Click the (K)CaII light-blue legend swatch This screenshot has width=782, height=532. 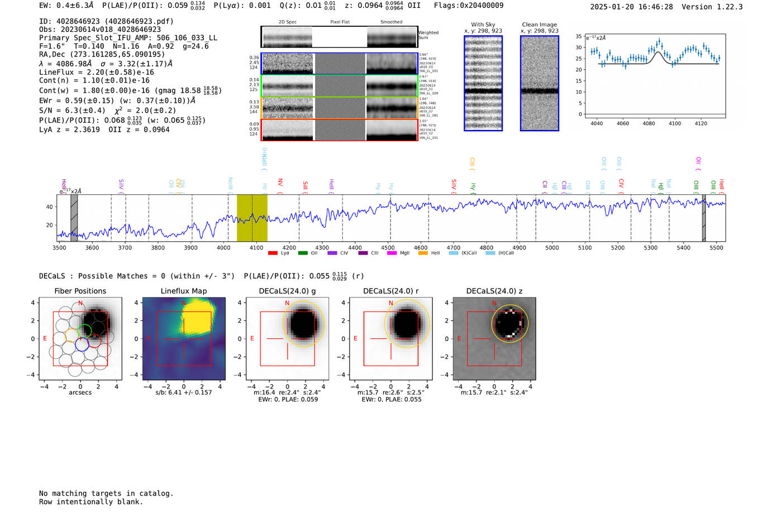tap(454, 253)
